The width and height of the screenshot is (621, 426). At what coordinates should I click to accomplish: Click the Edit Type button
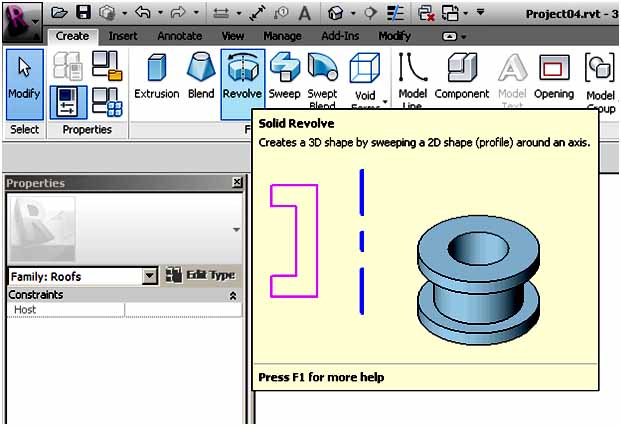pos(201,275)
